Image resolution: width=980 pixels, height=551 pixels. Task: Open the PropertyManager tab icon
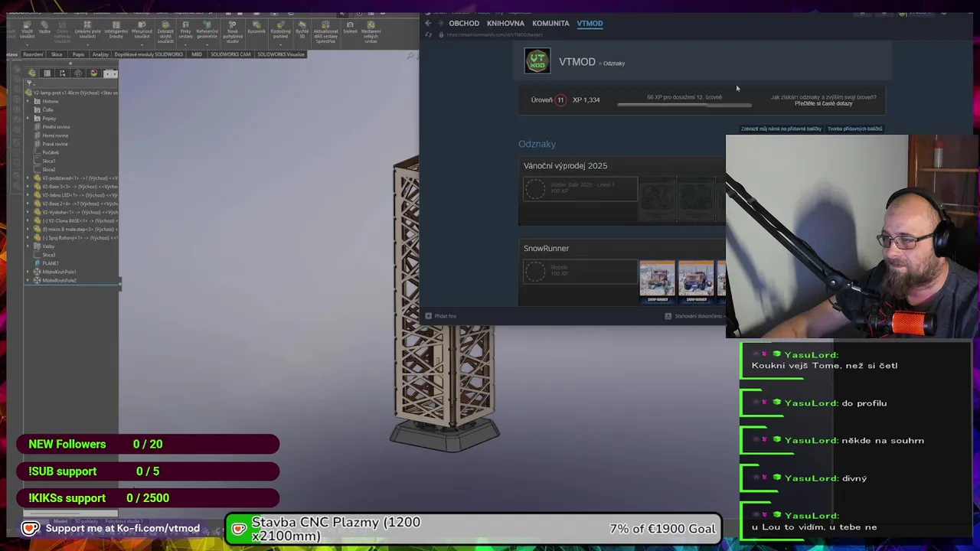[x=47, y=73]
